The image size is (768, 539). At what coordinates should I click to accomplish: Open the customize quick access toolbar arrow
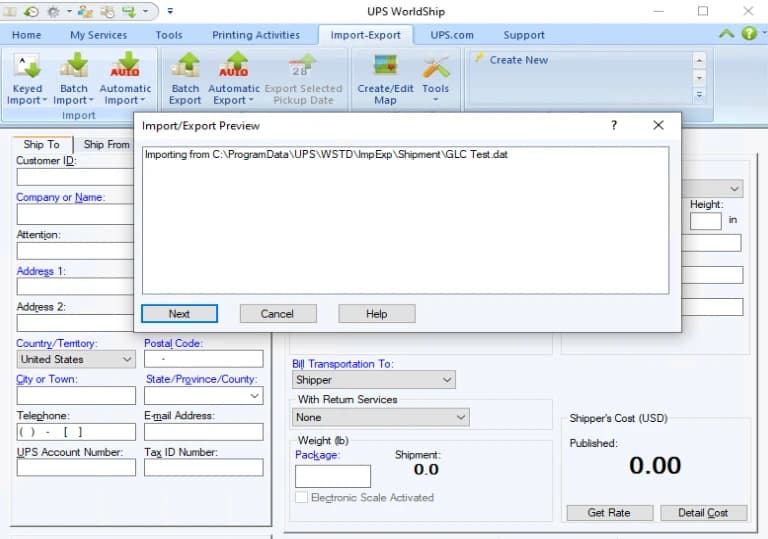coord(170,11)
